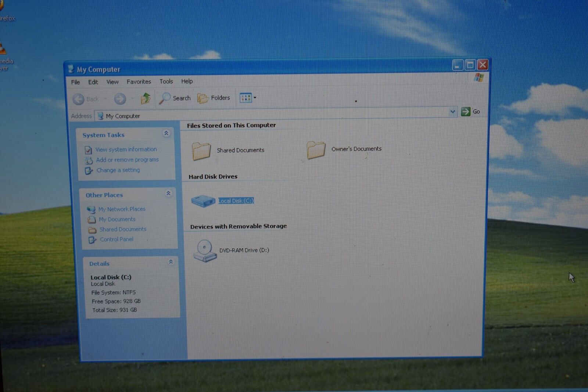The height and width of the screenshot is (392, 588).
Task: Click Change a setting link
Action: (x=118, y=170)
